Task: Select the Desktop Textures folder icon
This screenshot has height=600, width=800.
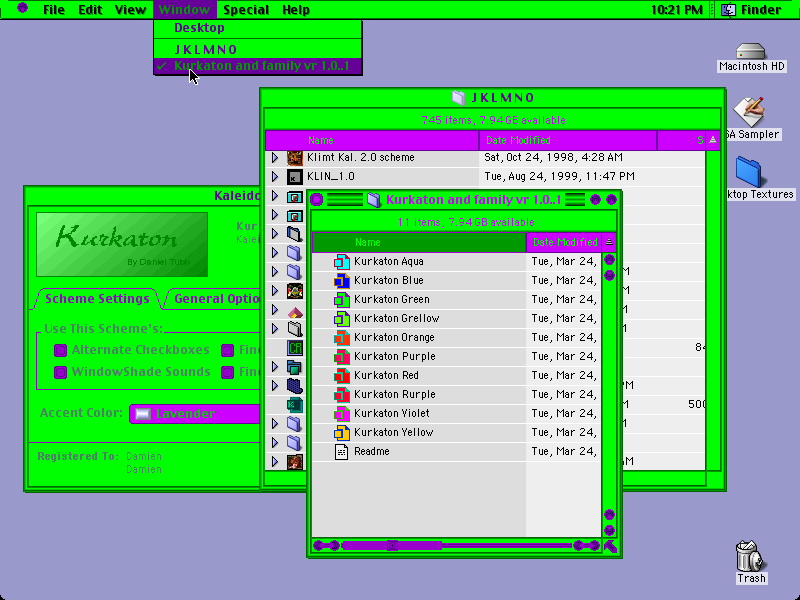Action: coord(748,172)
